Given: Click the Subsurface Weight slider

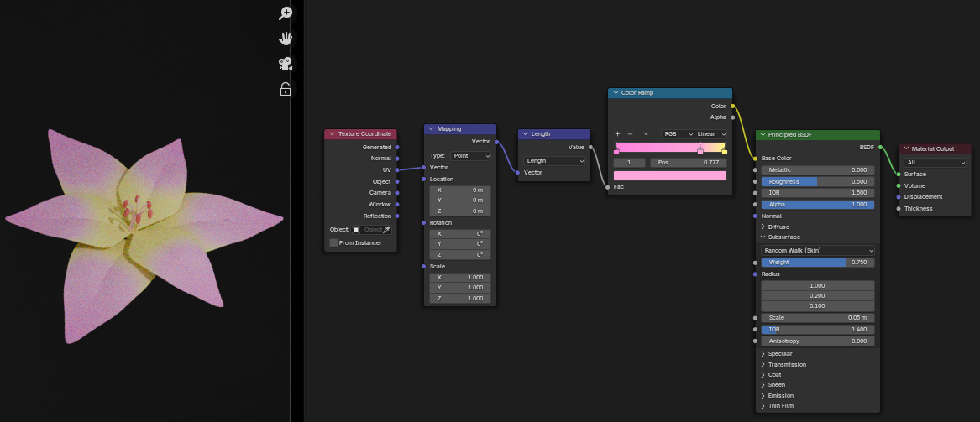Looking at the screenshot, I should coord(817,263).
